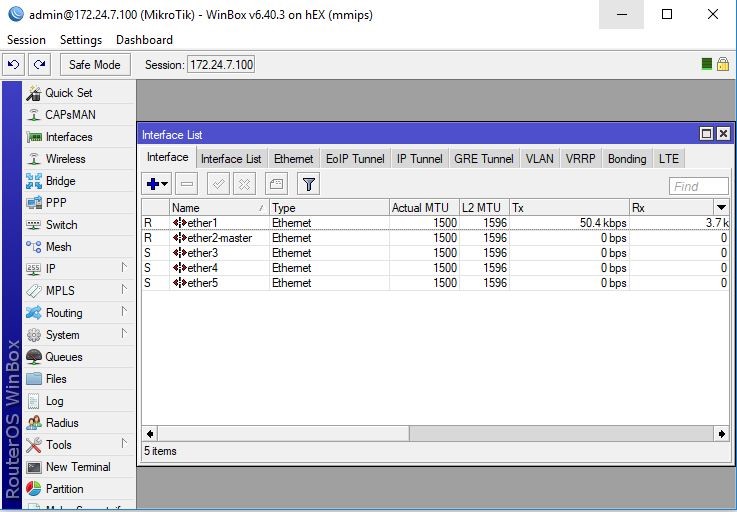The image size is (737, 512).
Task: Switch to the EoIP Tunnel tab
Action: tap(355, 158)
